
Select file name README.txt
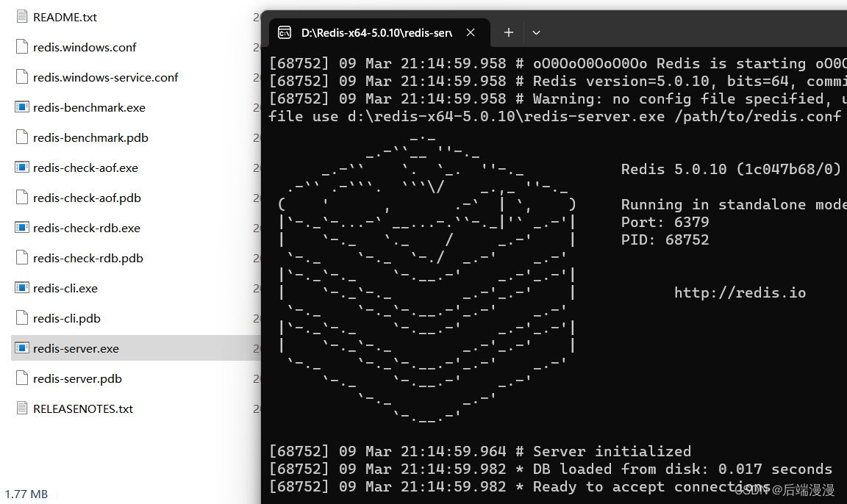65,18
